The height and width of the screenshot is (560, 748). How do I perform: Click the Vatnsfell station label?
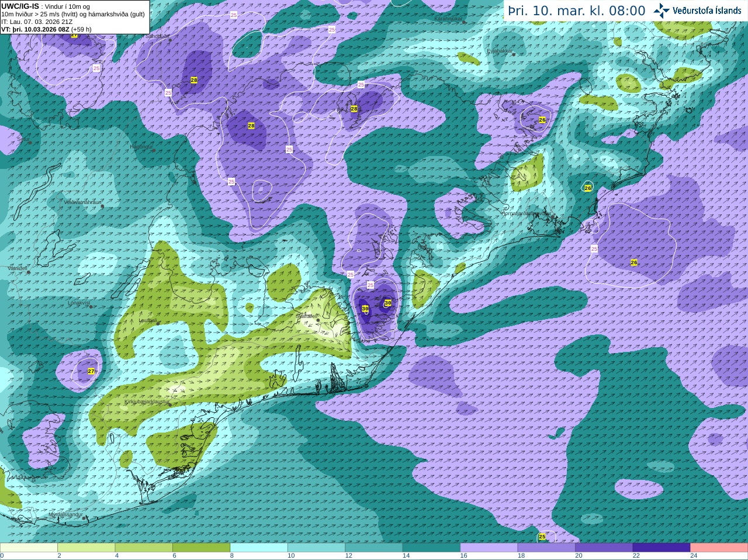pyautogui.click(x=18, y=268)
